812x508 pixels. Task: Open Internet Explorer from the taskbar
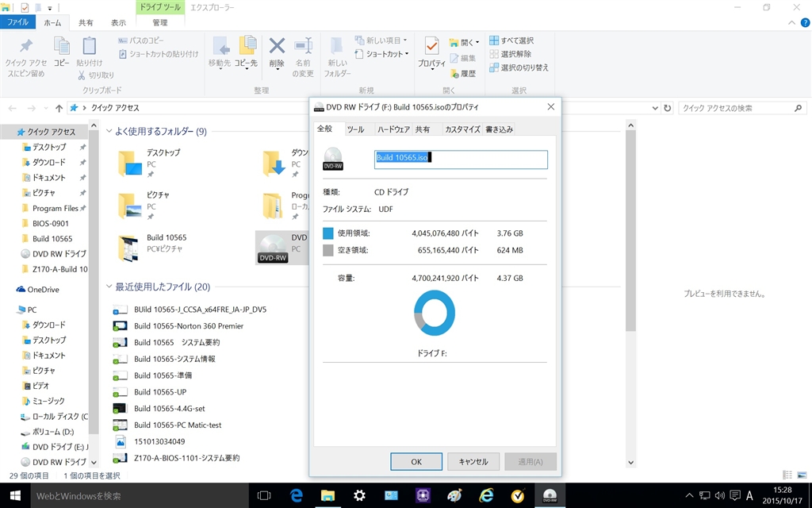click(486, 495)
